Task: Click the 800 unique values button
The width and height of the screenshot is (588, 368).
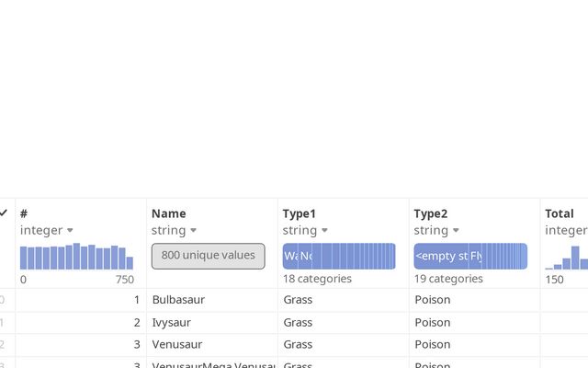Action: (x=208, y=256)
